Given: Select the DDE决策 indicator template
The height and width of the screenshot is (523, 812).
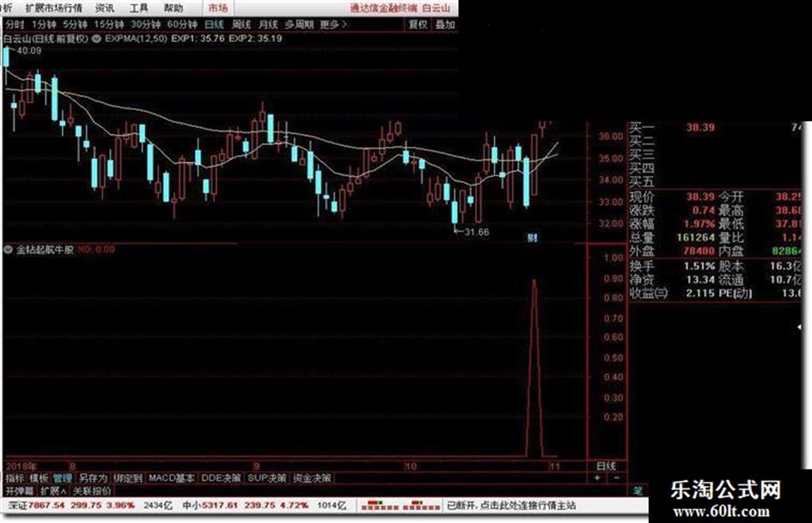Looking at the screenshot, I should (221, 478).
